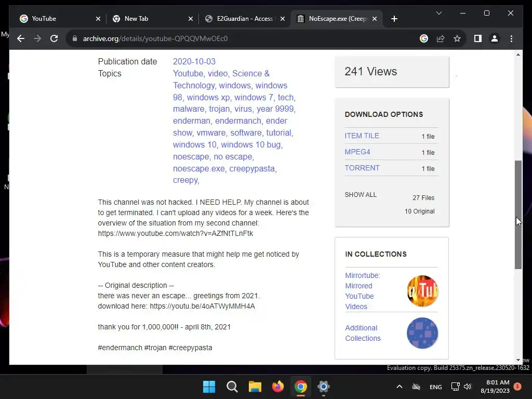
Task: Click the vertical scrollbar thumb
Action: (518, 215)
